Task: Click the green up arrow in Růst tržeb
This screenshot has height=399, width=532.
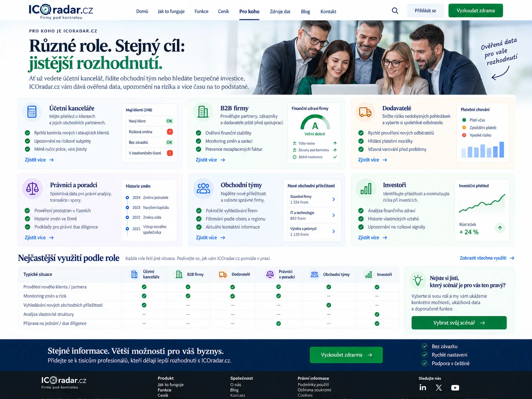Action: click(500, 228)
